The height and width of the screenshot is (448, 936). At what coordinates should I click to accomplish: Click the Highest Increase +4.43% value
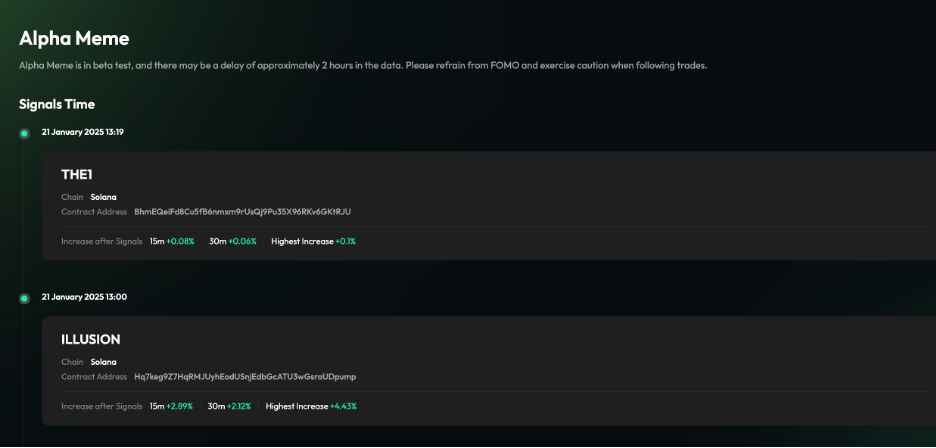pyautogui.click(x=311, y=406)
